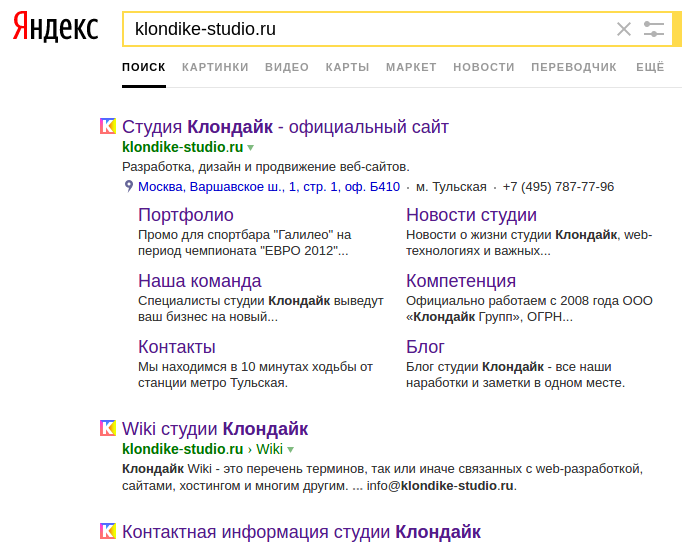682x543 pixels.
Task: Switch to the КАРТИНКИ tab
Action: (x=215, y=67)
